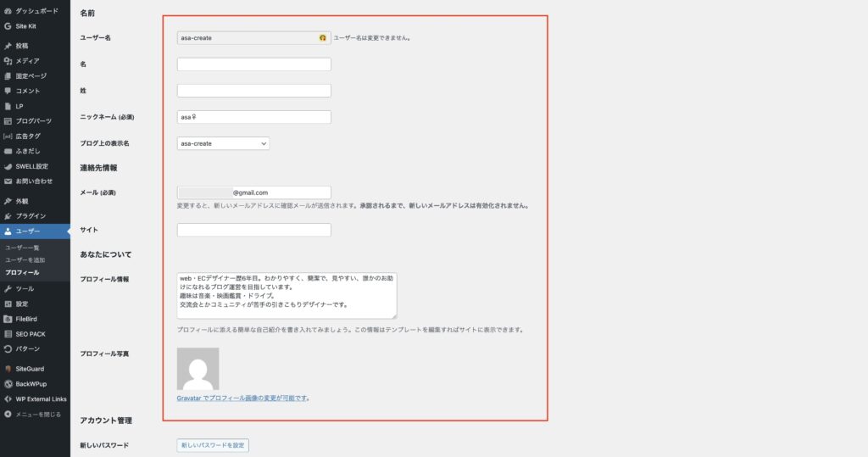
Task: Open the ブログ上の表示名 dropdown
Action: point(223,144)
